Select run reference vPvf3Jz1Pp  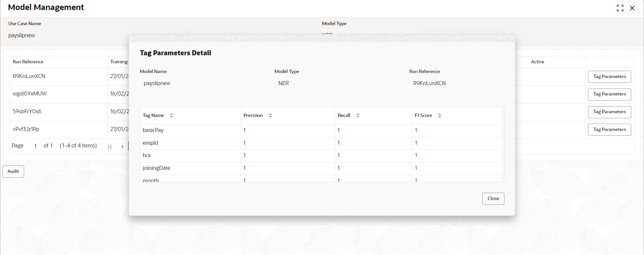26,129
